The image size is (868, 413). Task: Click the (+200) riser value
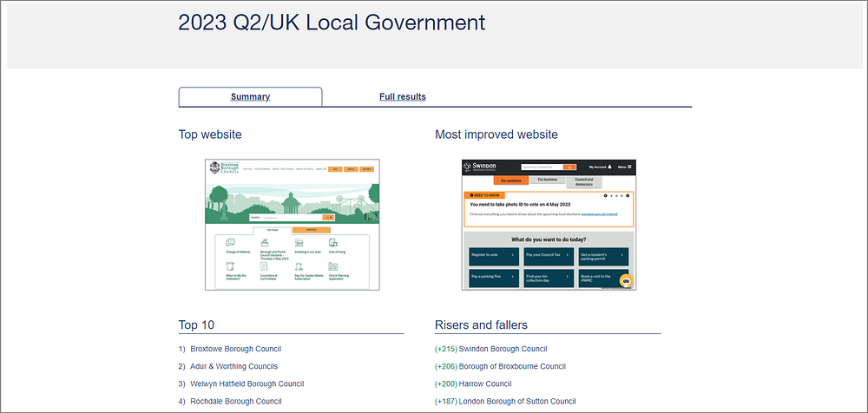pos(446,383)
